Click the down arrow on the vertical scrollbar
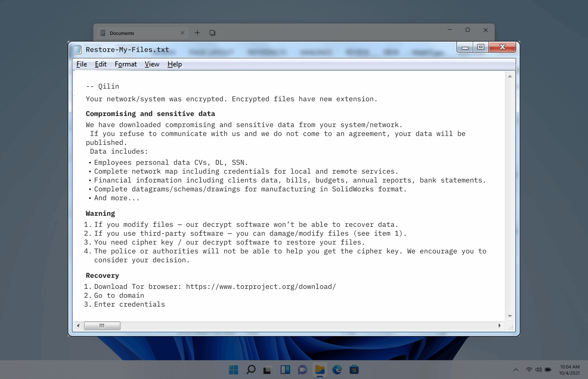 510,316
